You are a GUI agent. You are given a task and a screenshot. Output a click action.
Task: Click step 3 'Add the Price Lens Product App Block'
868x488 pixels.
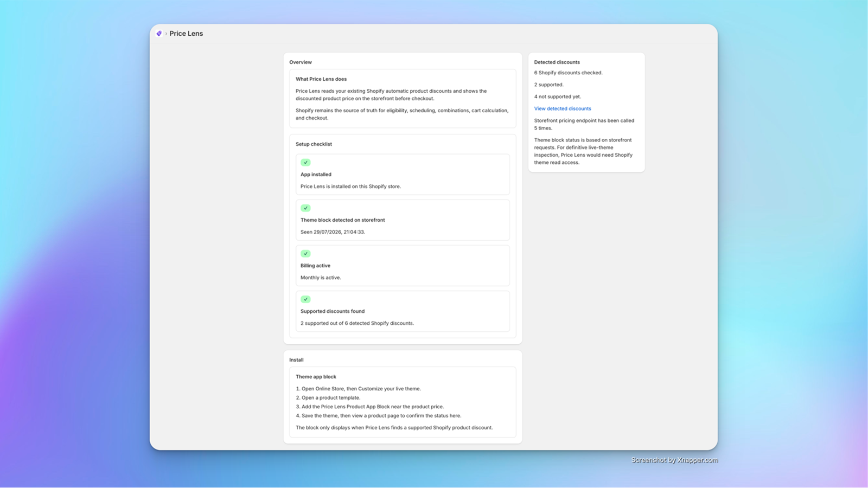[x=369, y=407]
